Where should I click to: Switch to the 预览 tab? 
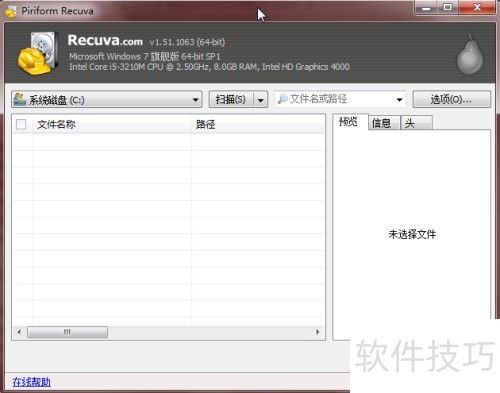click(349, 122)
